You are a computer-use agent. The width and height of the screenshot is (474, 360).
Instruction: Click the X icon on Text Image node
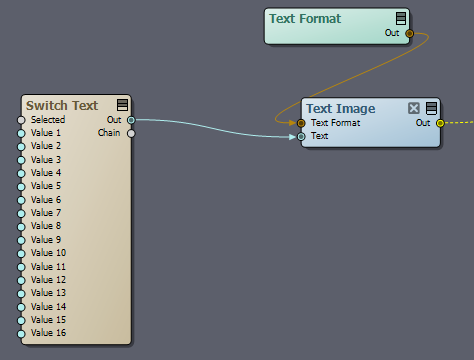tap(414, 108)
